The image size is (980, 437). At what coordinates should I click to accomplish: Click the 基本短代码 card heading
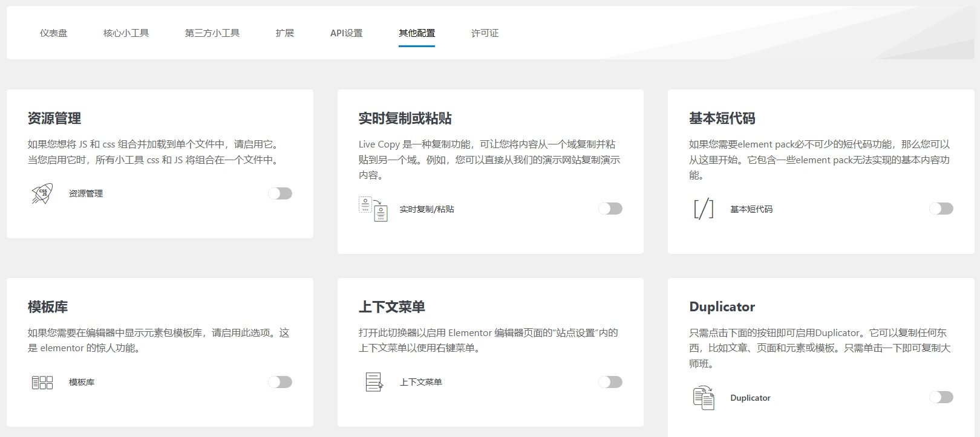pos(722,118)
